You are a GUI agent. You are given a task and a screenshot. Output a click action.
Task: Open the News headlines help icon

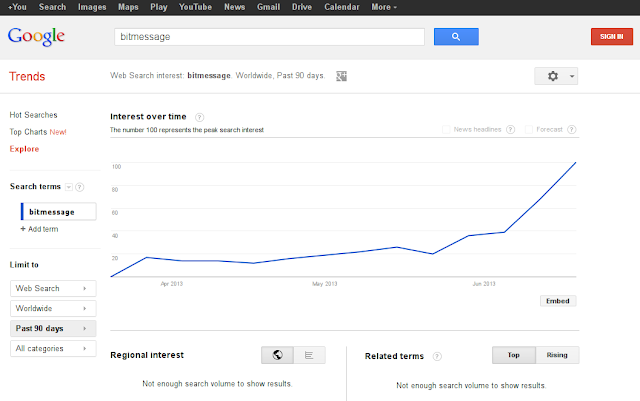pos(510,129)
